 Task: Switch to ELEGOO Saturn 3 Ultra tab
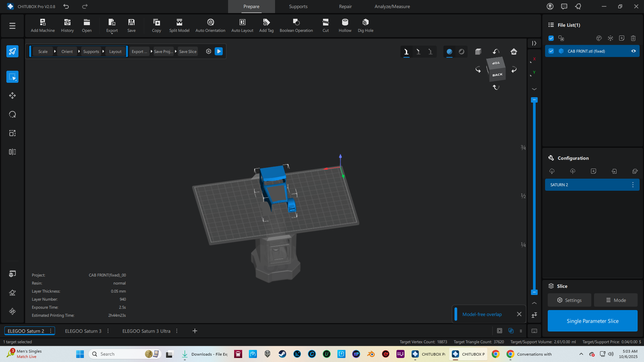tap(146, 331)
